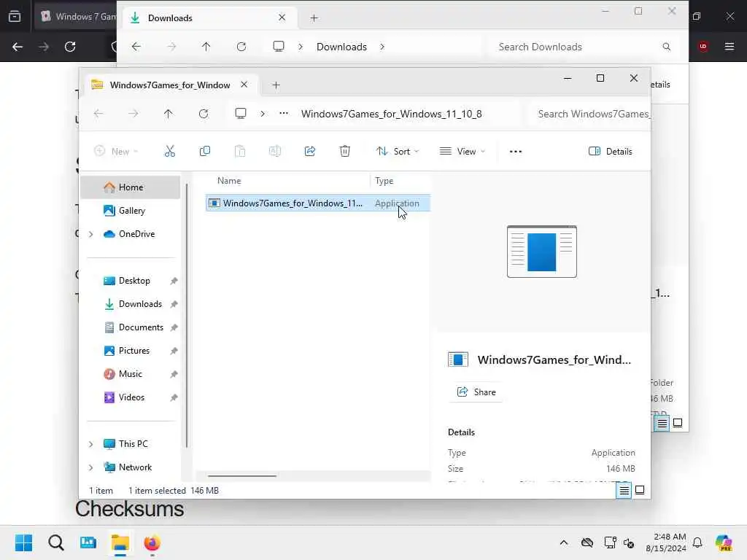Screen dimensions: 747x560
Task: Open the See more ellipsis menu
Action: click(x=516, y=152)
